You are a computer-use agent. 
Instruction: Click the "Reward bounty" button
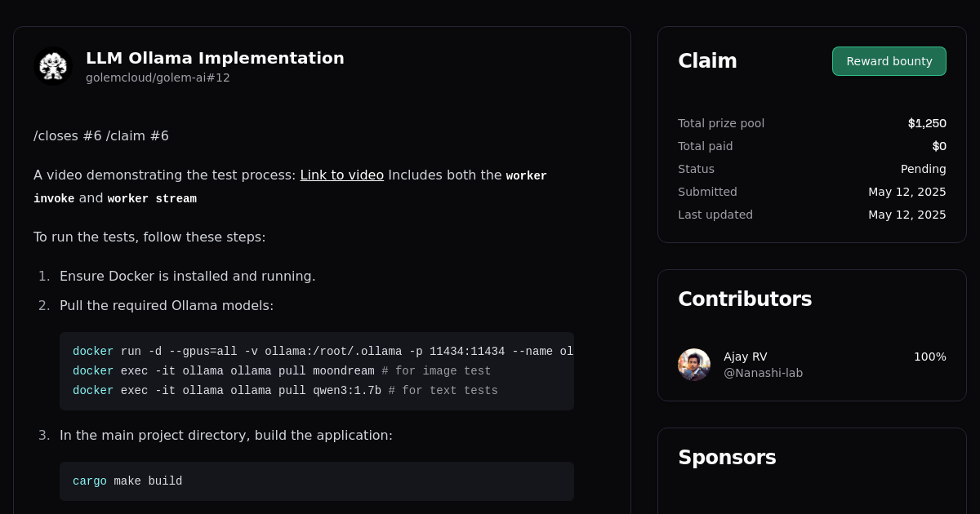tap(889, 60)
